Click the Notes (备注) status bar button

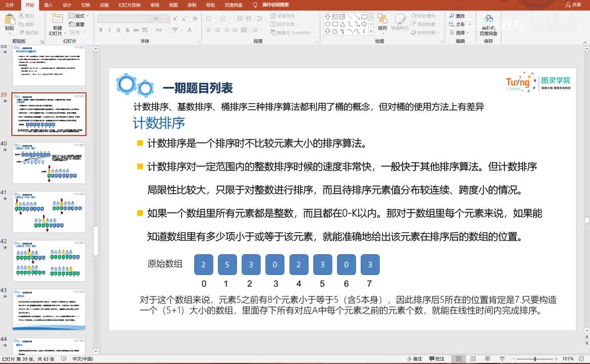[x=414, y=359]
